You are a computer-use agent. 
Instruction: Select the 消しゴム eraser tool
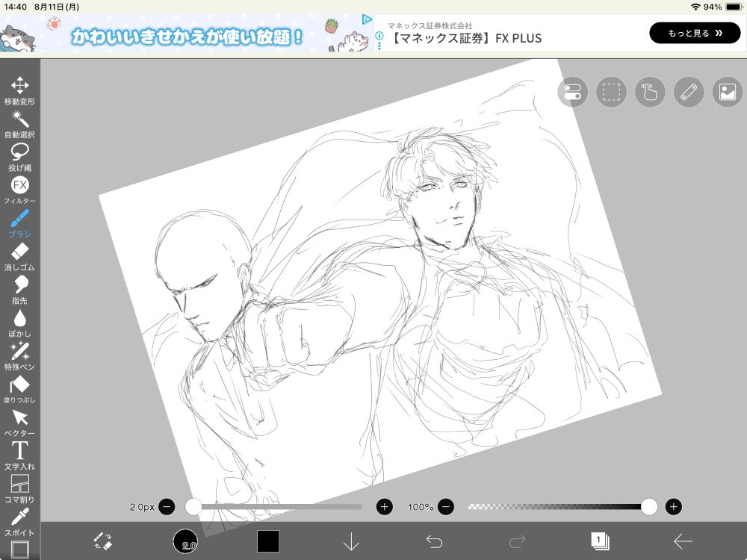coord(19,257)
